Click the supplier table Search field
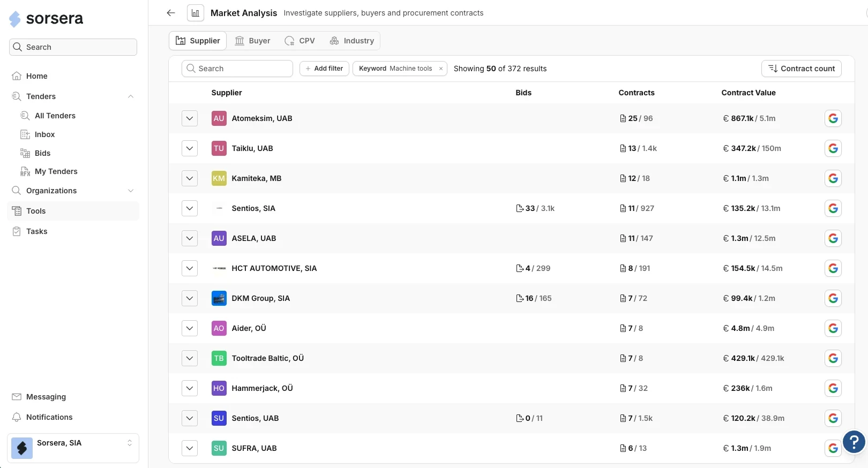 pyautogui.click(x=237, y=69)
